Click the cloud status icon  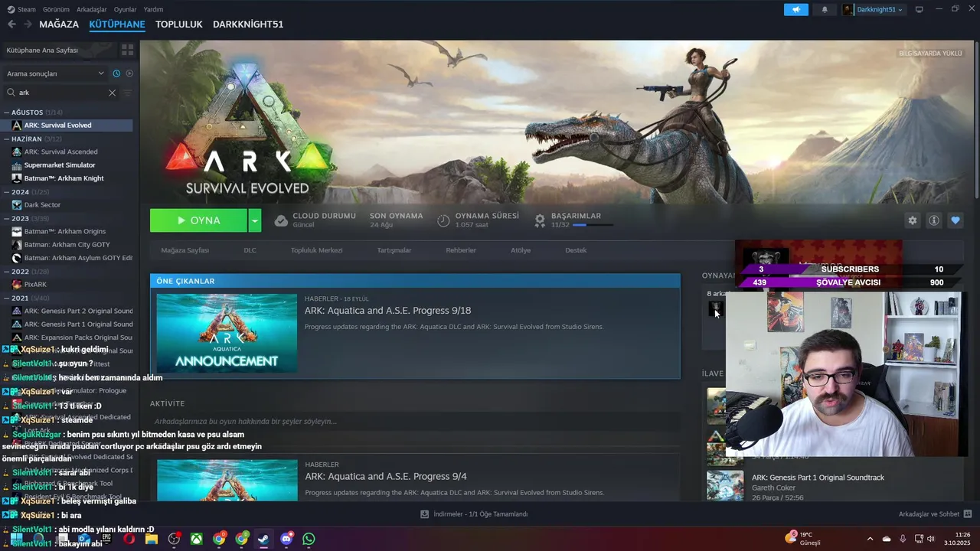click(281, 220)
